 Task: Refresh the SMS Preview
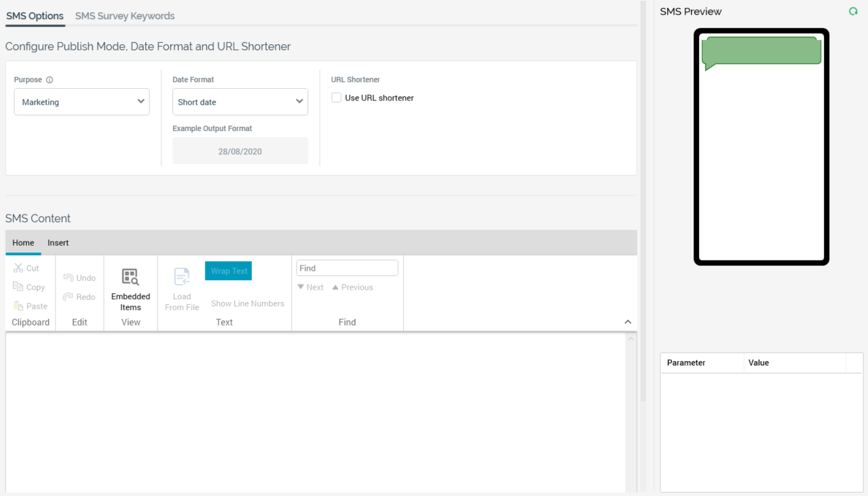pos(853,12)
